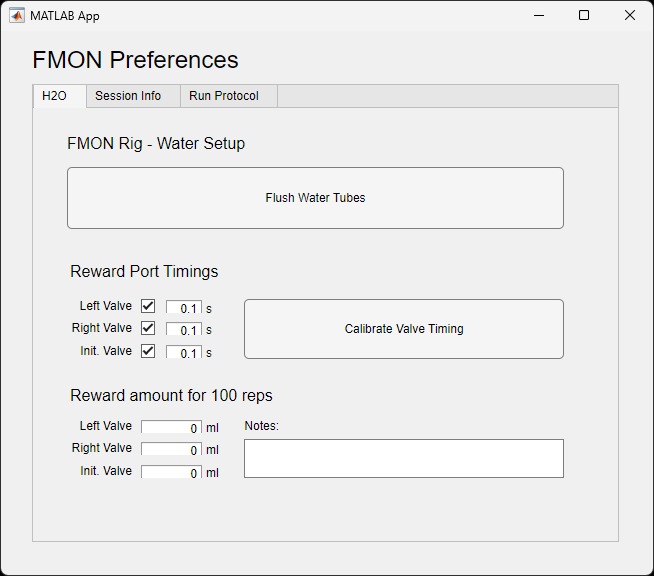This screenshot has height=576, width=654.
Task: Select the Right Valve reward ml field
Action: coord(171,449)
